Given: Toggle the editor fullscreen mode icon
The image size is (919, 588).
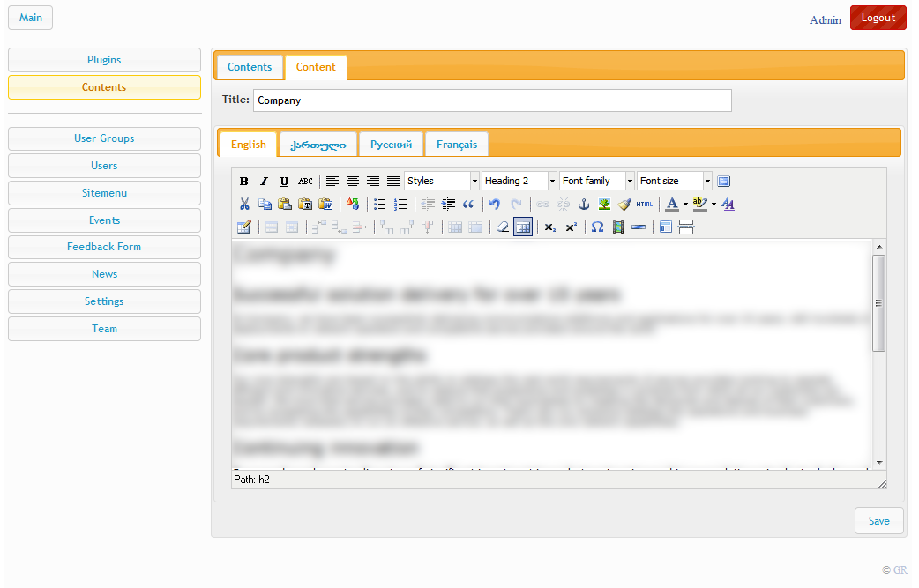Looking at the screenshot, I should (724, 182).
